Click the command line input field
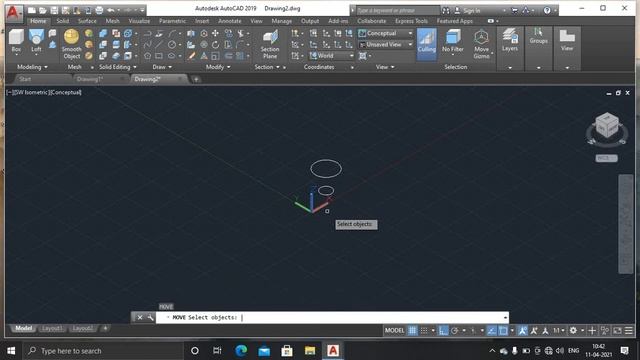The image size is (640, 360). coord(331,318)
